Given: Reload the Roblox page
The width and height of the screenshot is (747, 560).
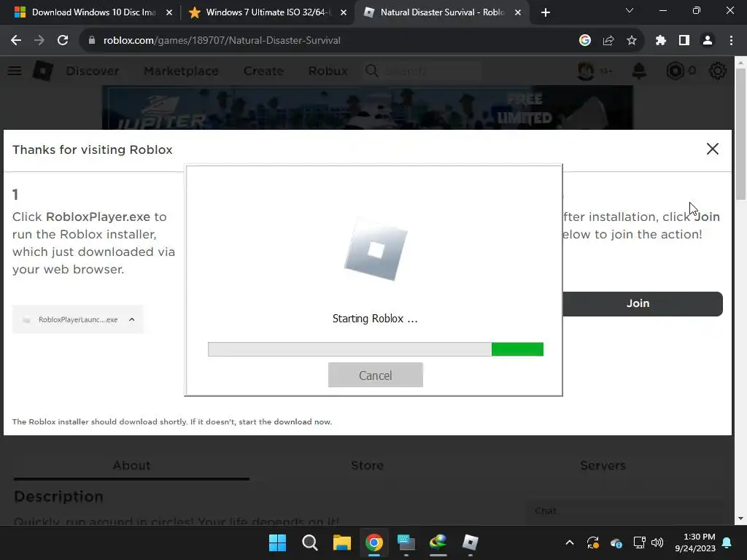Looking at the screenshot, I should coord(63,41).
